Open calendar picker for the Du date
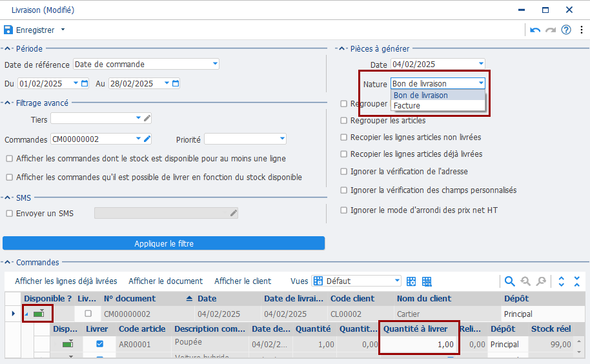Viewport: 590px width, 364px height. pos(85,83)
